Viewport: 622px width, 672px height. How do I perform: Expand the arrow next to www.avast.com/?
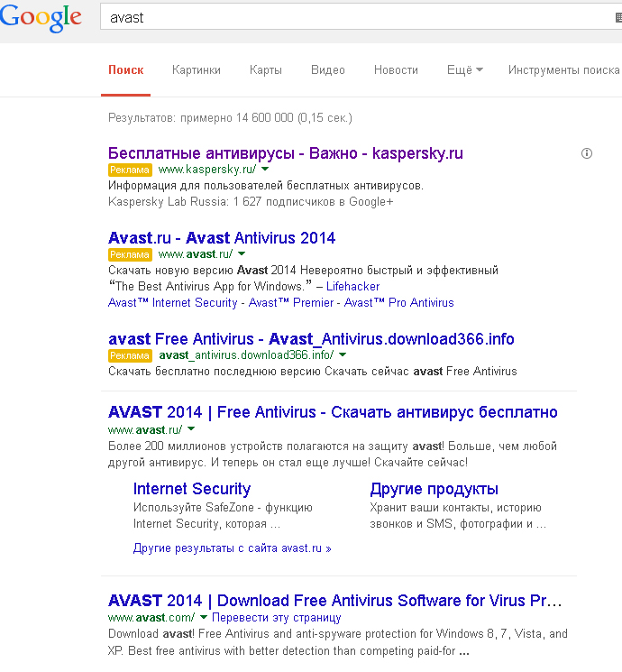pyautogui.click(x=204, y=618)
